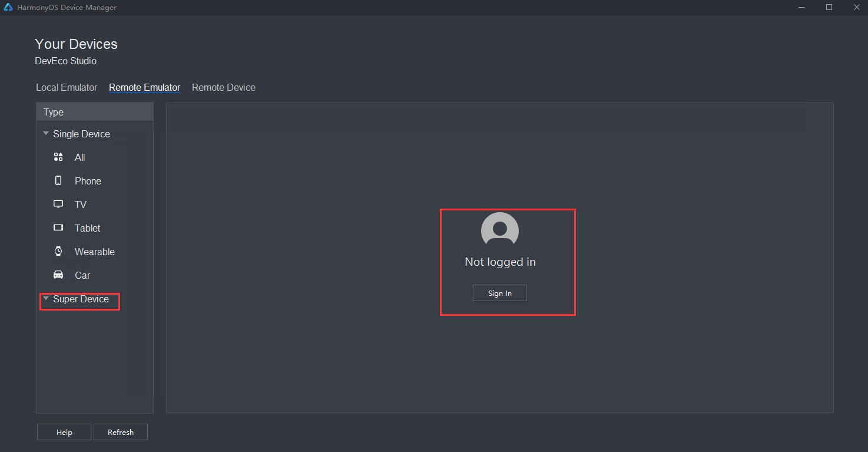This screenshot has height=452, width=868.
Task: Collapse the Single Device arrow
Action: tap(46, 133)
